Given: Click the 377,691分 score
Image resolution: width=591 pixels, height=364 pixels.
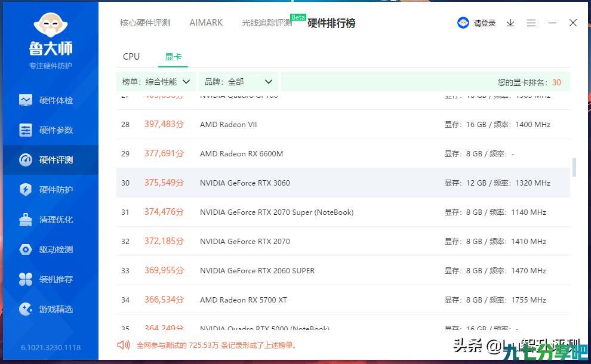Looking at the screenshot, I should 164,153.
